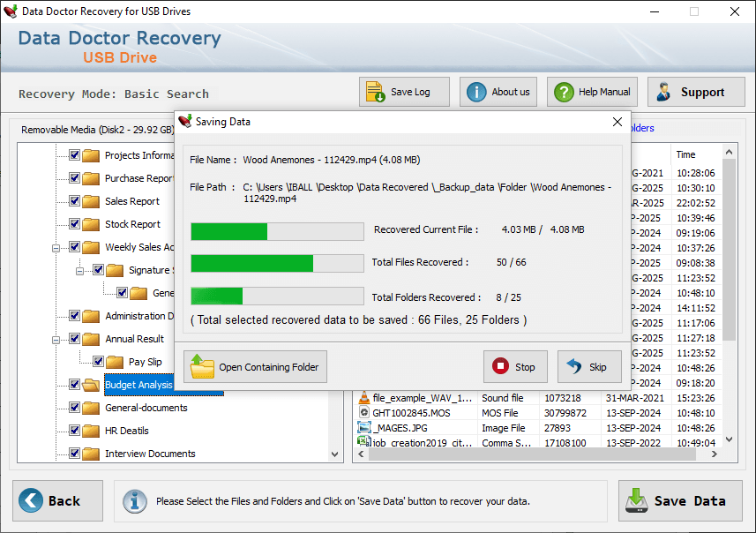
Task: Toggle the HR Deatils folder checkbox
Action: (x=74, y=431)
